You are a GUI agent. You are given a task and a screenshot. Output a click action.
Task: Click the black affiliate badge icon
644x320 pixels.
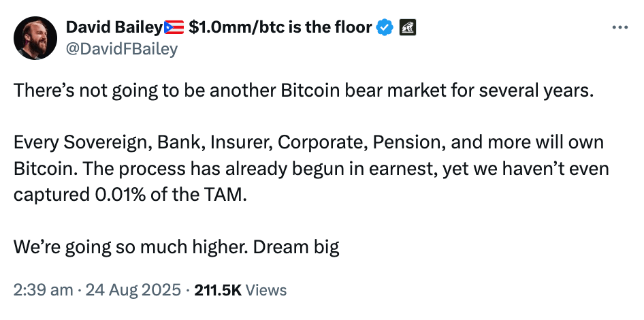407,27
